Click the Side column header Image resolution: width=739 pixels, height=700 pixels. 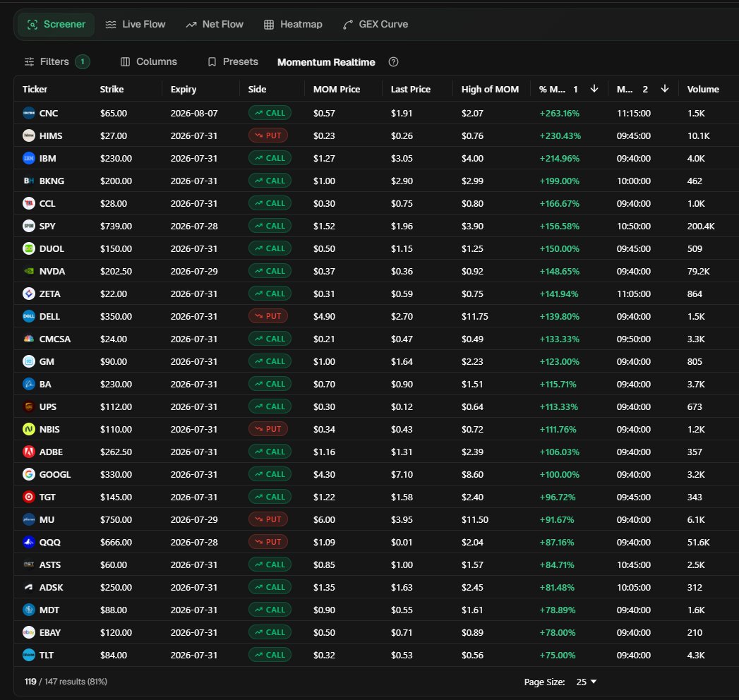257,89
